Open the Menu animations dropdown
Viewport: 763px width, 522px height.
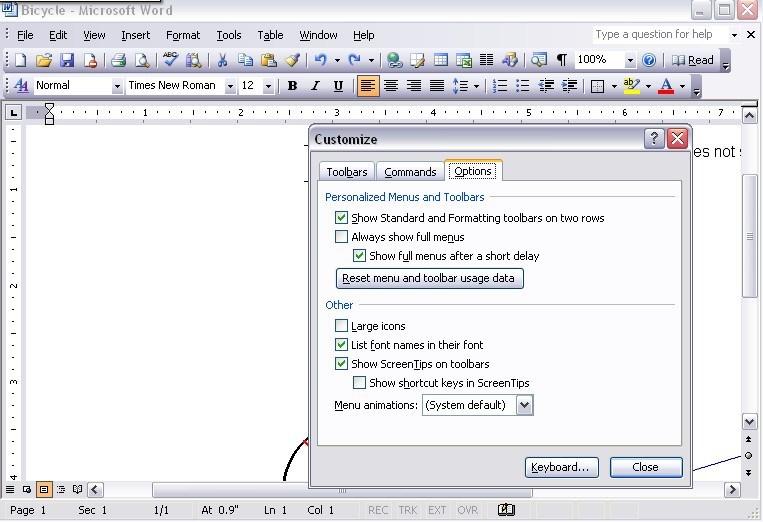click(525, 405)
